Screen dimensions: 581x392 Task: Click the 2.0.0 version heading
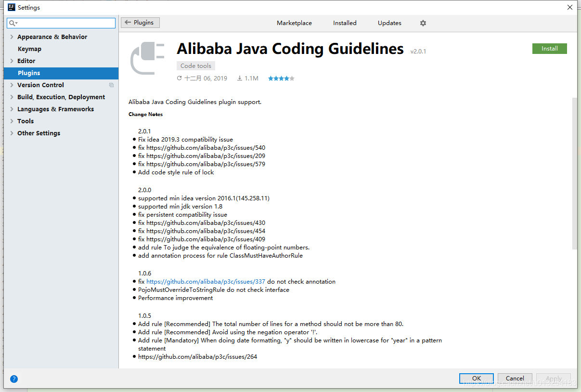point(144,190)
